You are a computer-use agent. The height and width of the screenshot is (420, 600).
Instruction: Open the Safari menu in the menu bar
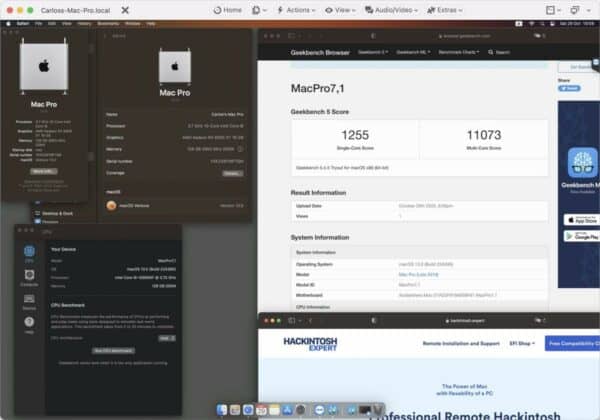(x=23, y=24)
